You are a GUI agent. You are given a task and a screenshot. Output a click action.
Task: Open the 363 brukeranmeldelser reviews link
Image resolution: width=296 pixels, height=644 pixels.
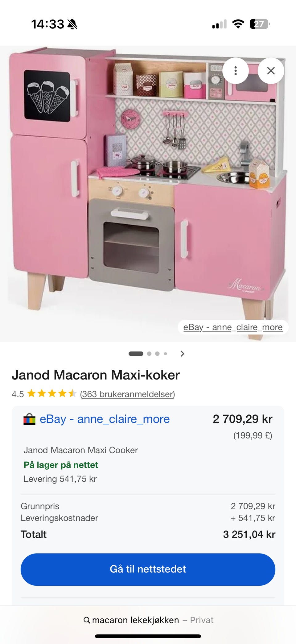pyautogui.click(x=127, y=394)
